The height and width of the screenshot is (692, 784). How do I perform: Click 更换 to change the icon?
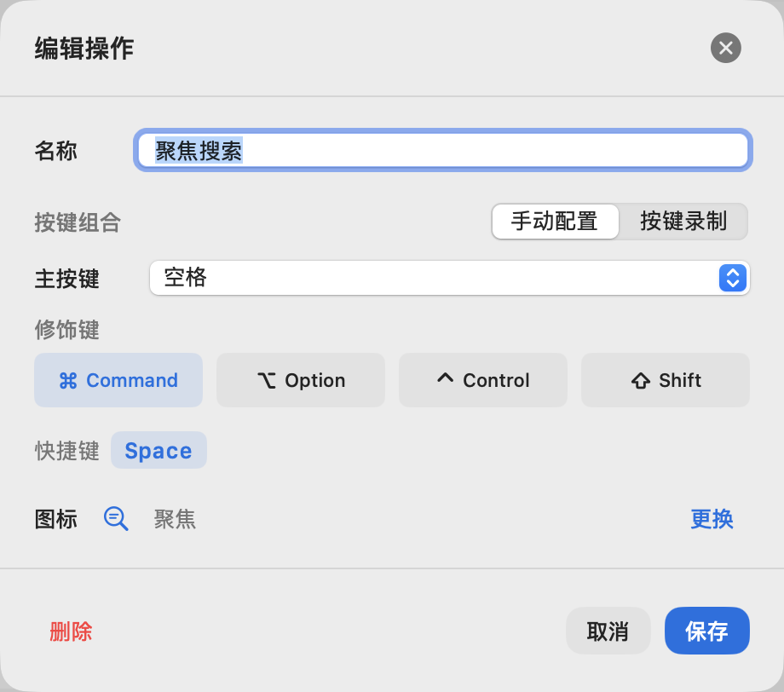point(712,519)
